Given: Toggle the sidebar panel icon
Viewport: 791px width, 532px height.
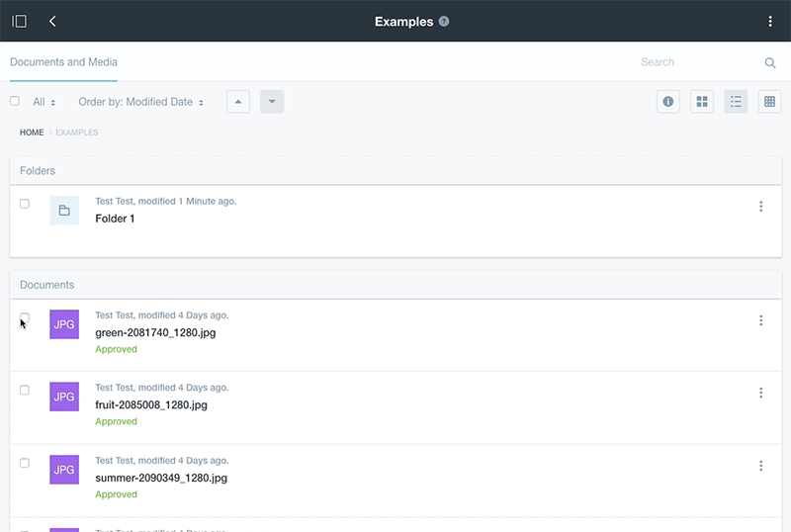Looking at the screenshot, I should (x=19, y=22).
